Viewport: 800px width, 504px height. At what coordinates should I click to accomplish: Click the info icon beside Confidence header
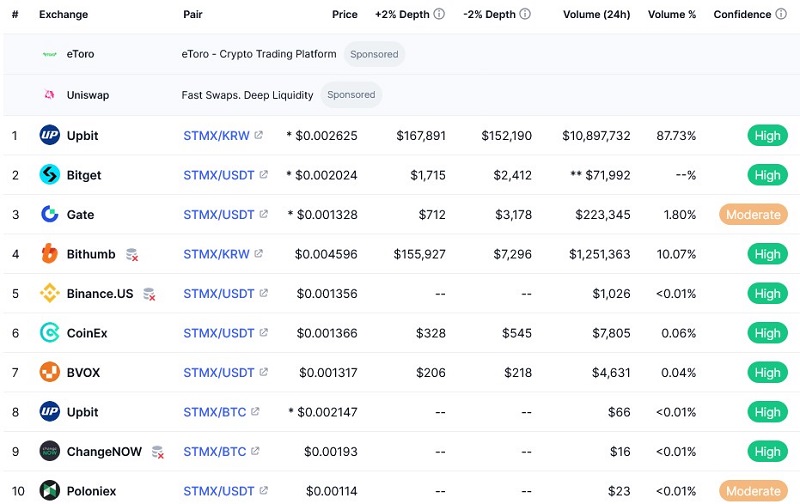pos(780,15)
